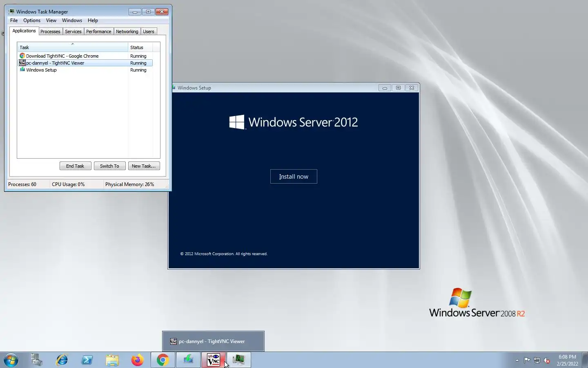Open the Windows Start menu orb
588x368 pixels.
point(11,360)
